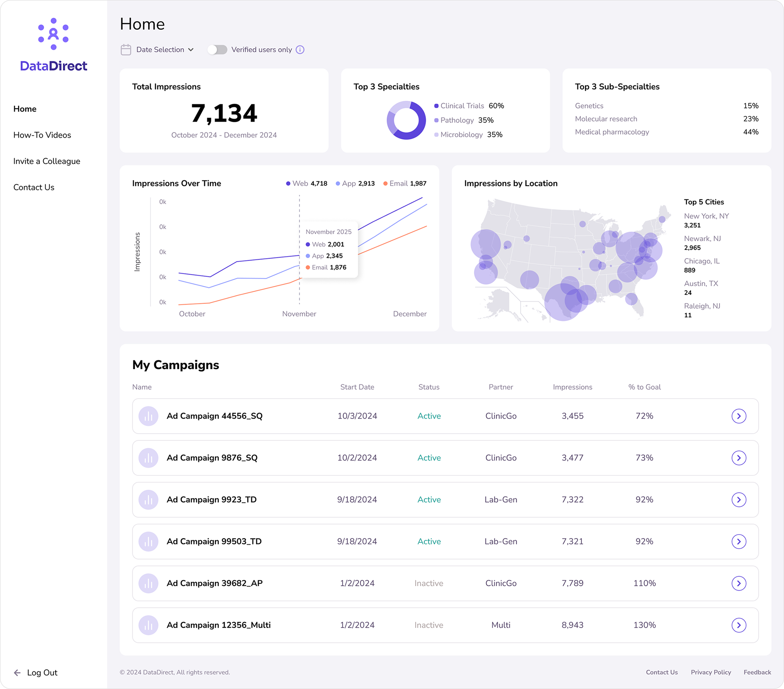
Task: Click the info icon next to Verified users only
Action: coord(300,50)
